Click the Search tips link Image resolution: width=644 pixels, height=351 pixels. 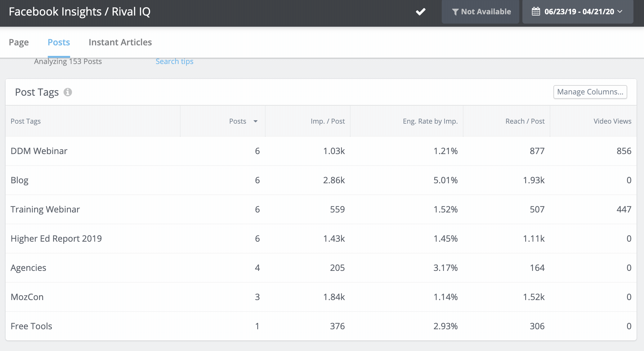tap(174, 61)
